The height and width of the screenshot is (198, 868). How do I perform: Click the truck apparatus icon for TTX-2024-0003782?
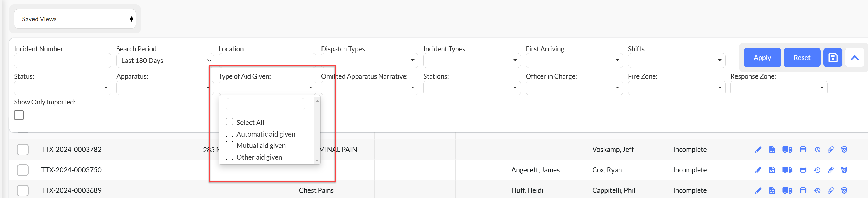click(787, 150)
